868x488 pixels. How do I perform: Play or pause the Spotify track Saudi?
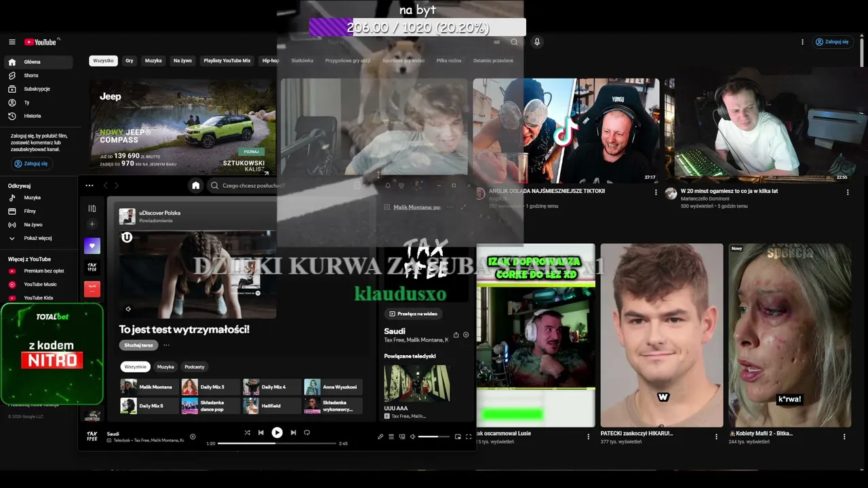pos(277,432)
